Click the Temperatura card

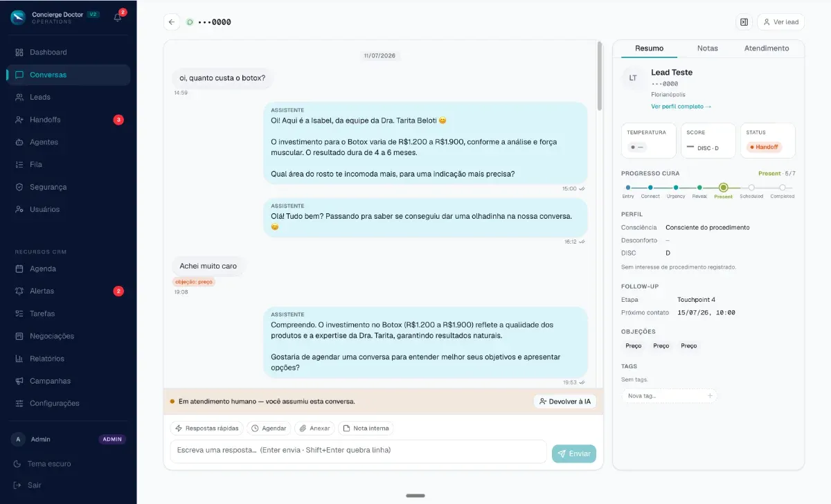648,141
